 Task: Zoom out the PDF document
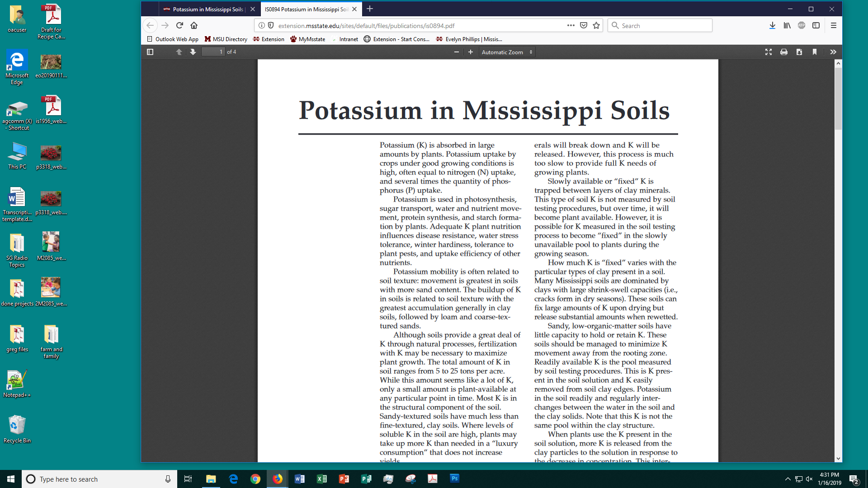pos(457,52)
